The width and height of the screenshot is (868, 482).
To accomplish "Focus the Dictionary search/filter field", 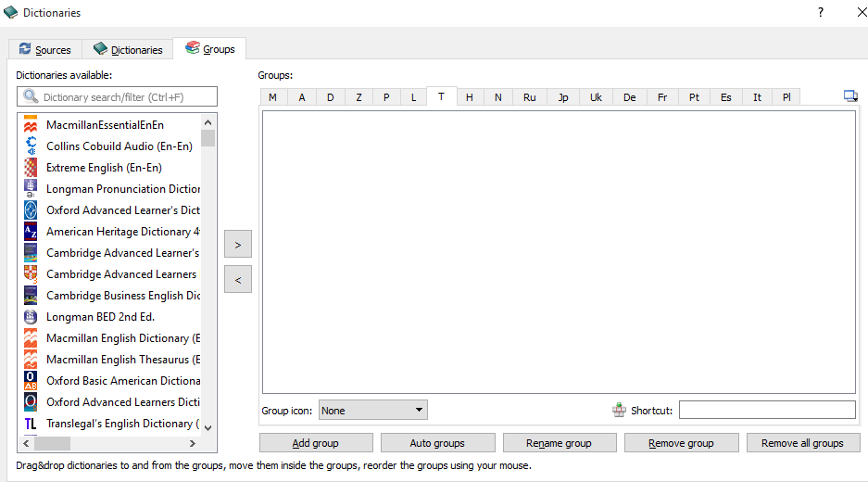I will pos(117,96).
